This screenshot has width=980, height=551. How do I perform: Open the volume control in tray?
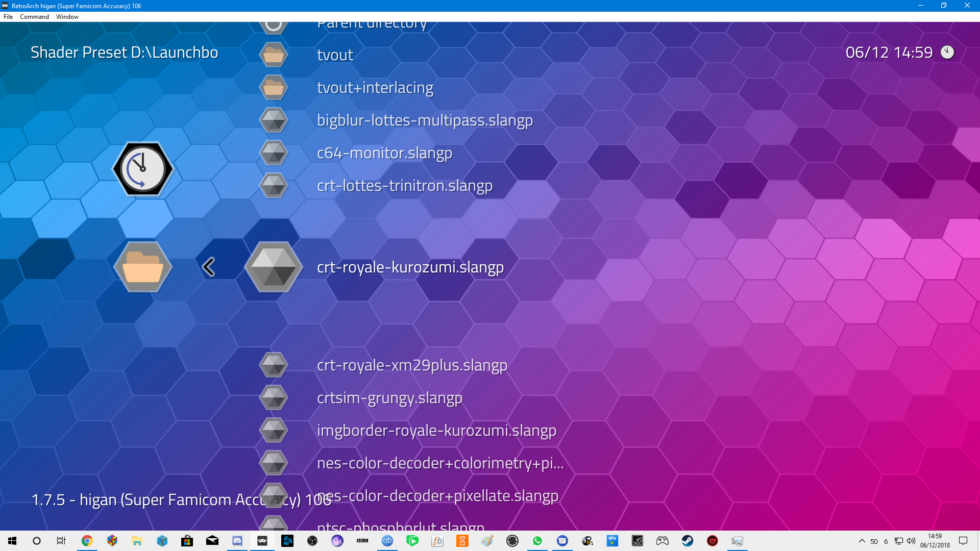pyautogui.click(x=911, y=541)
